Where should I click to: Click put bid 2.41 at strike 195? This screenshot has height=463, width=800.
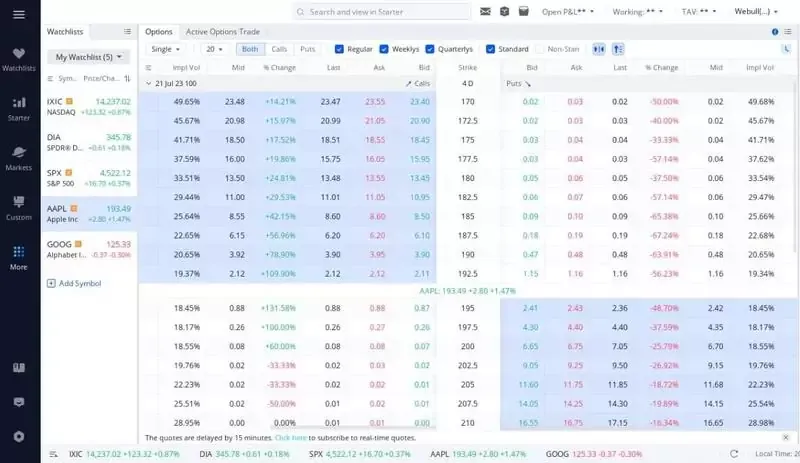coord(530,308)
